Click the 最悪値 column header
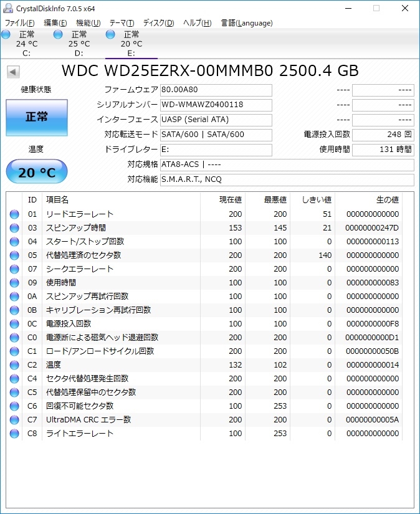The width and height of the screenshot is (420, 514). 267,199
